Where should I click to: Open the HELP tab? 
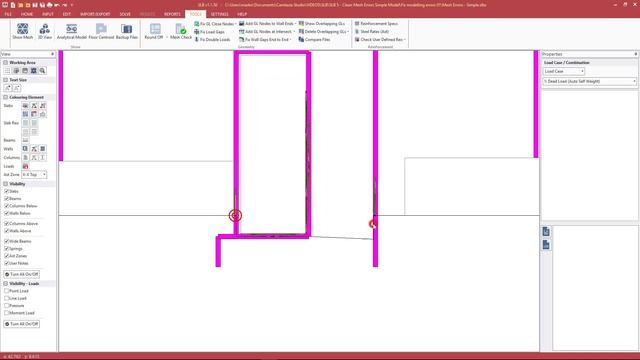click(x=242, y=14)
